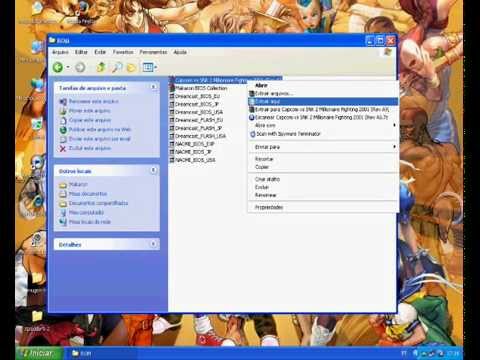Go up one folder level icon
The image size is (480, 360).
click(x=101, y=67)
